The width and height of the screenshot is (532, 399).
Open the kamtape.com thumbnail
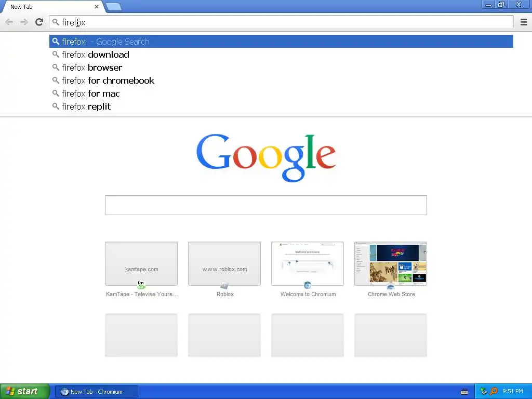pos(141,263)
